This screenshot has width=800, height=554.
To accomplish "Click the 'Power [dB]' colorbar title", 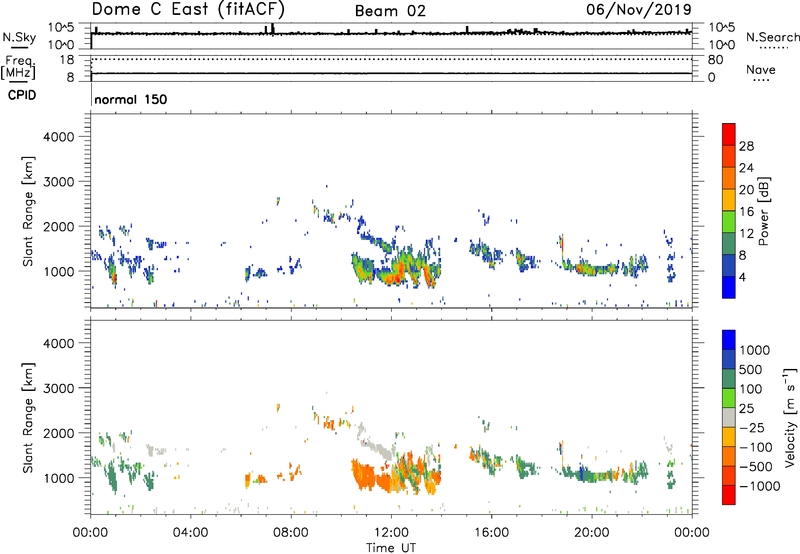I will 764,211.
